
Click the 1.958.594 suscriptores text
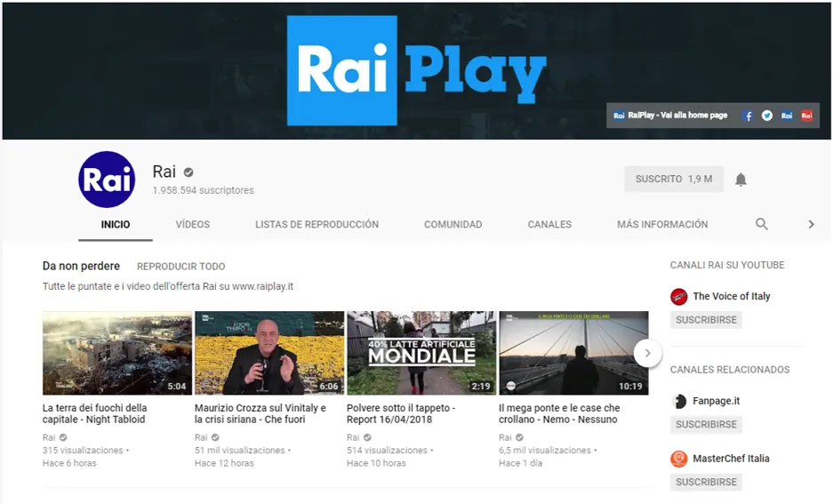click(204, 190)
